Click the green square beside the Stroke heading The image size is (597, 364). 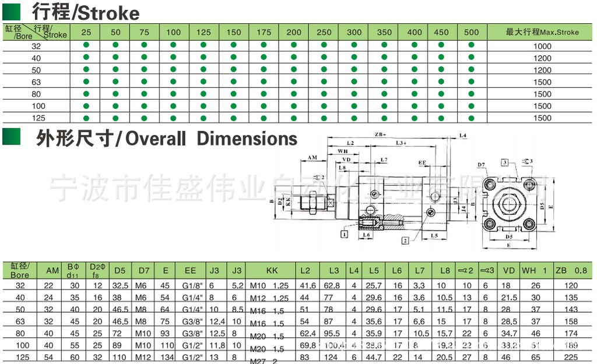(x=12, y=12)
